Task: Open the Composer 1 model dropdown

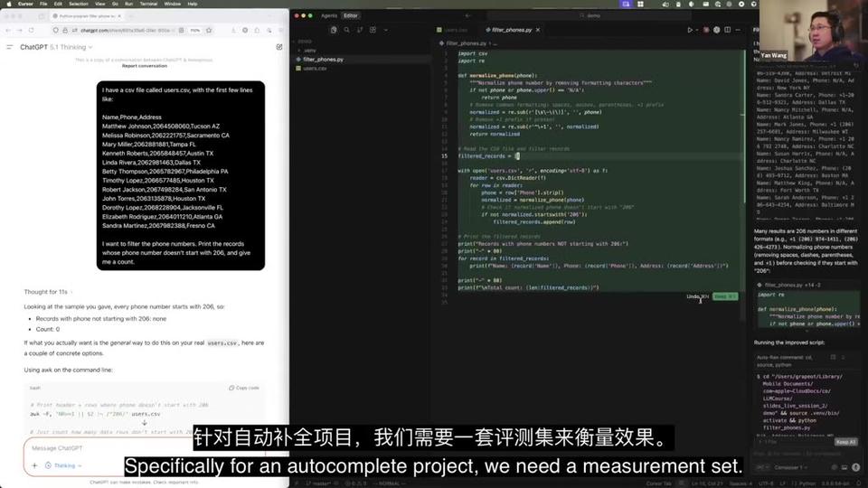Action: tap(790, 467)
